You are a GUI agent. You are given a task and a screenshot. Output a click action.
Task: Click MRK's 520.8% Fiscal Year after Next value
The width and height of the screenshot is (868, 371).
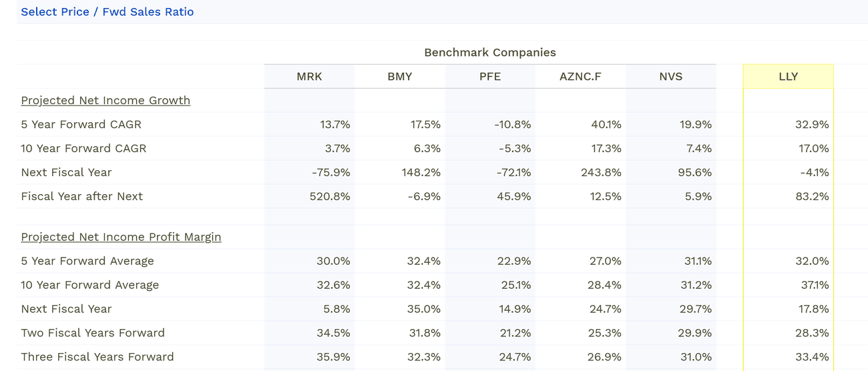click(x=330, y=196)
